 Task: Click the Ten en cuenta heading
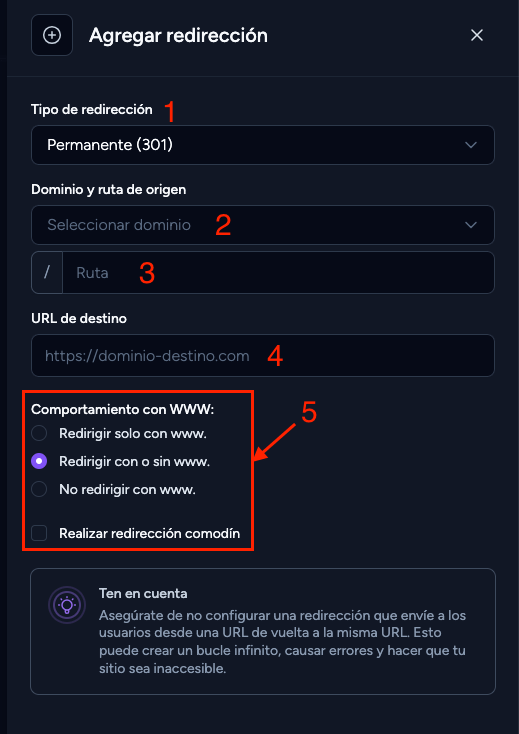(143, 594)
